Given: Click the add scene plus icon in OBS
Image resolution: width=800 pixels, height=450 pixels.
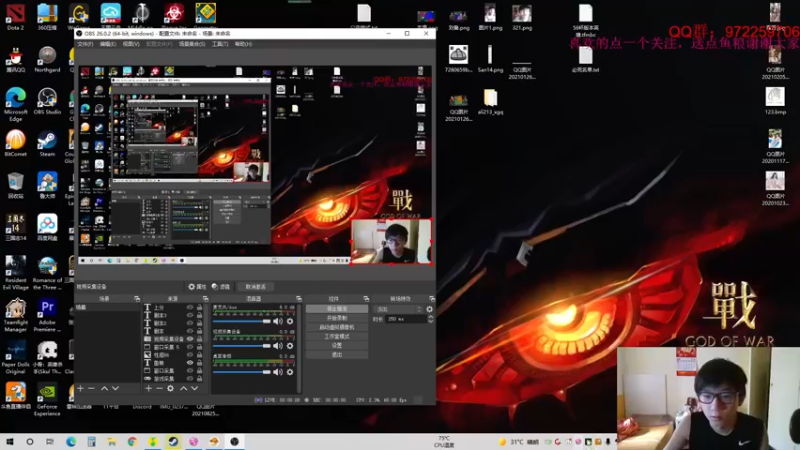Looking at the screenshot, I should click(x=81, y=388).
